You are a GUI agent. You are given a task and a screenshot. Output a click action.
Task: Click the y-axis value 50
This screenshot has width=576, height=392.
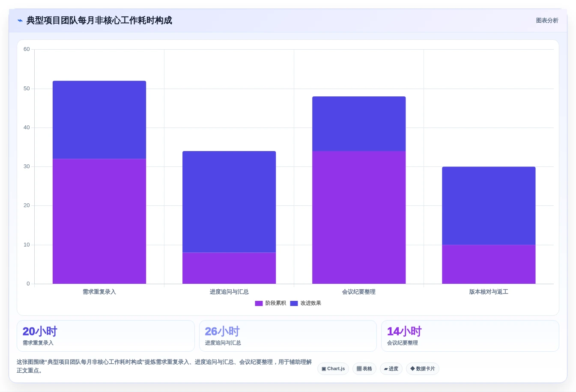pyautogui.click(x=27, y=89)
